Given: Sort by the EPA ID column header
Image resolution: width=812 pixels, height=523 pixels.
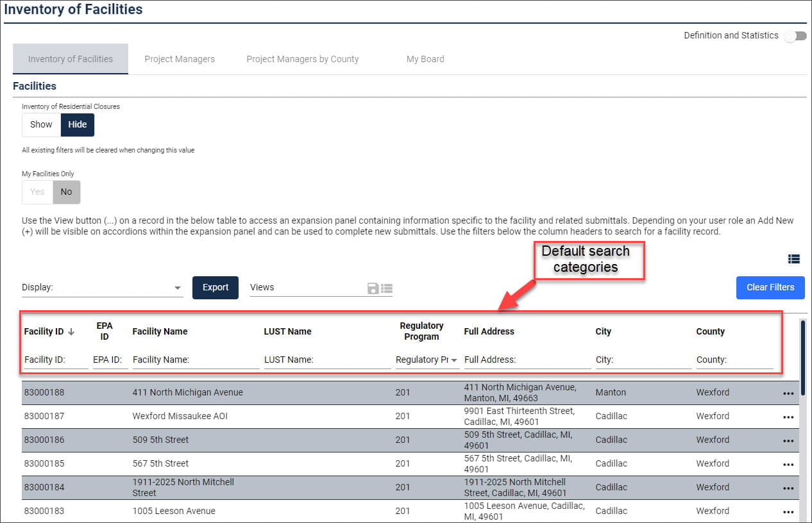Looking at the screenshot, I should (x=105, y=331).
